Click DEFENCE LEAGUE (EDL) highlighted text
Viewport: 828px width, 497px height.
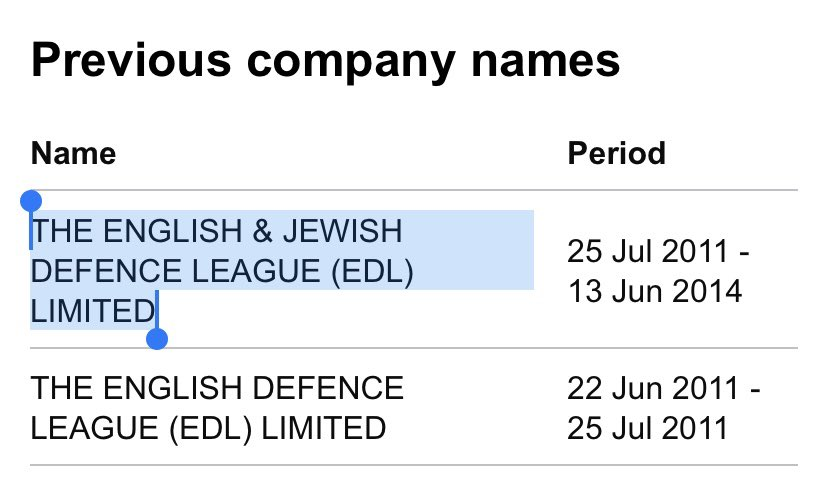[x=222, y=271]
